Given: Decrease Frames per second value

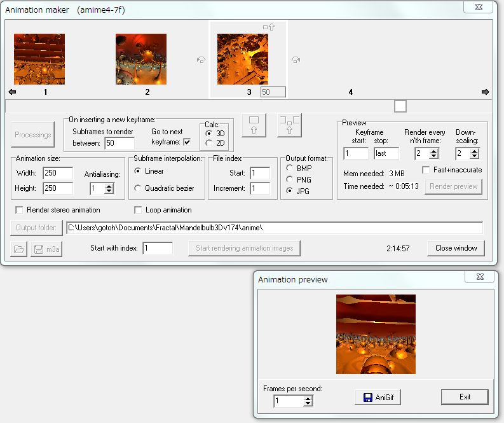Looking at the screenshot, I should point(308,403).
